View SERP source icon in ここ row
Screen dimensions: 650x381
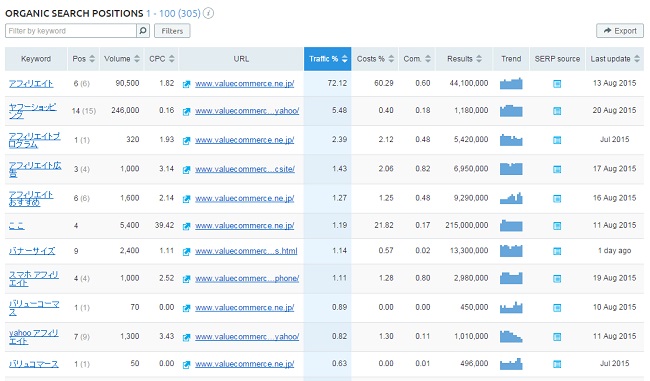[x=557, y=226]
